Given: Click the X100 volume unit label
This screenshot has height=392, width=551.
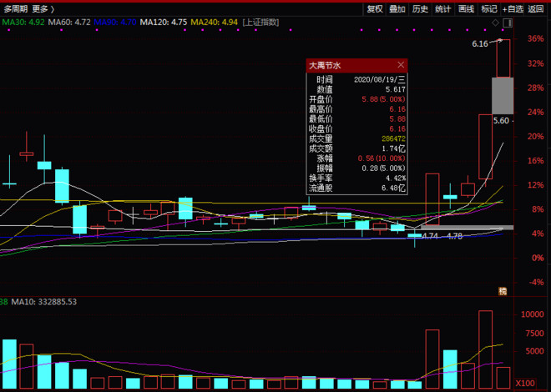Looking at the screenshot, I should click(x=524, y=382).
